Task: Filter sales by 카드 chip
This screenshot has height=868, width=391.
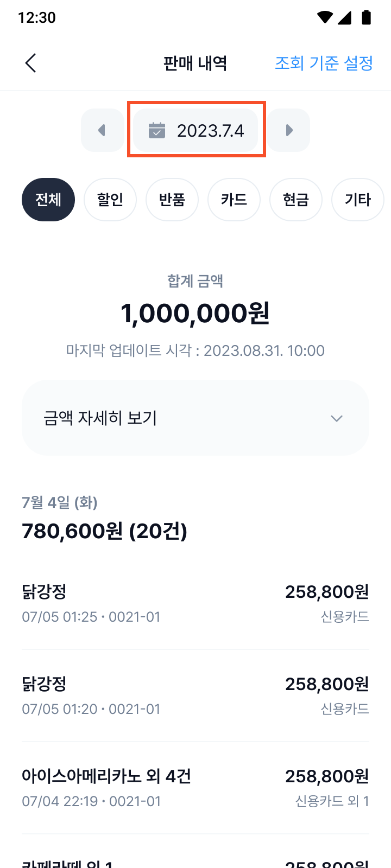Action: point(234,200)
